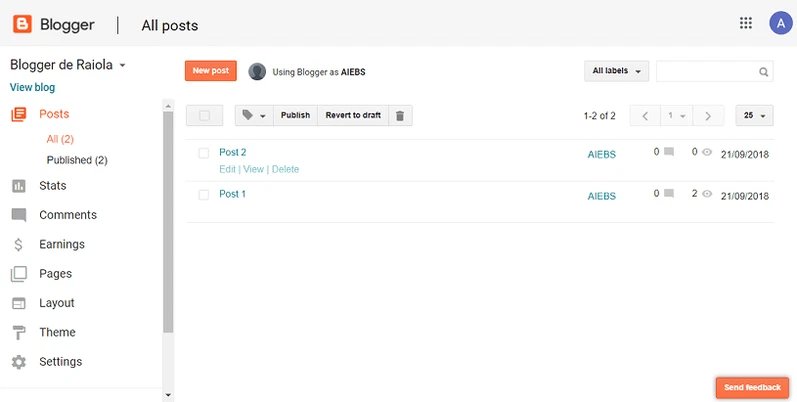Click the profile picture next to Using Blogger as
The width and height of the screenshot is (797, 402).
pos(257,72)
